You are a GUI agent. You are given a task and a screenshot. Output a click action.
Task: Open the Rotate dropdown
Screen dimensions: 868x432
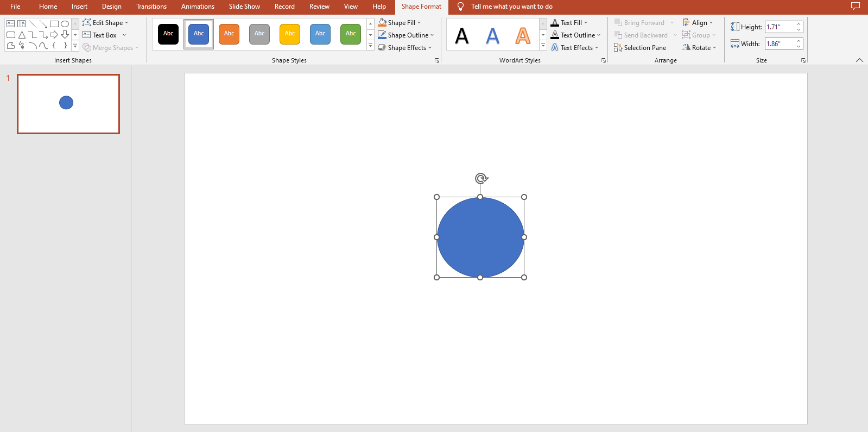[x=699, y=48]
